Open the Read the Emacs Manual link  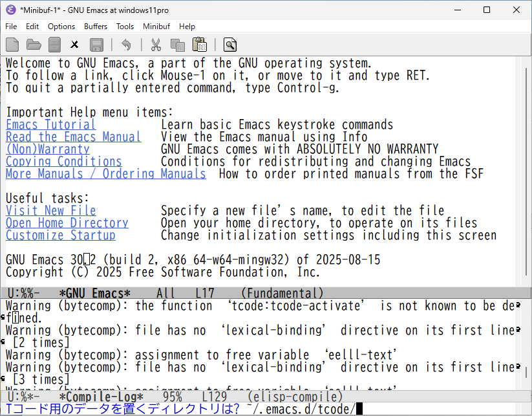pyautogui.click(x=74, y=137)
